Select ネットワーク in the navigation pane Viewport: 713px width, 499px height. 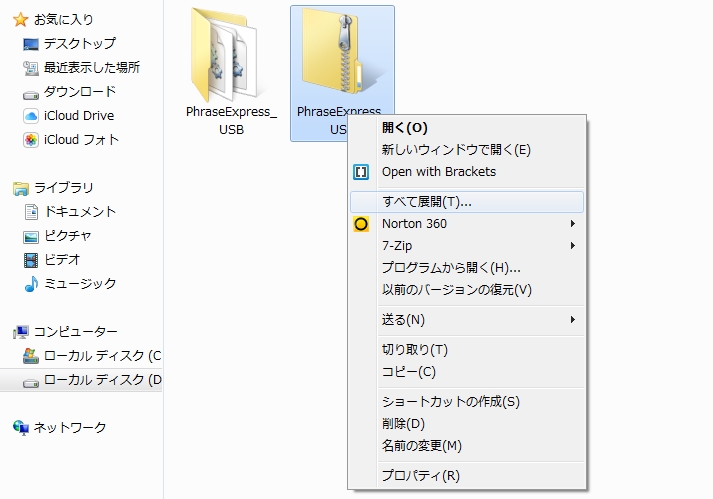point(70,428)
